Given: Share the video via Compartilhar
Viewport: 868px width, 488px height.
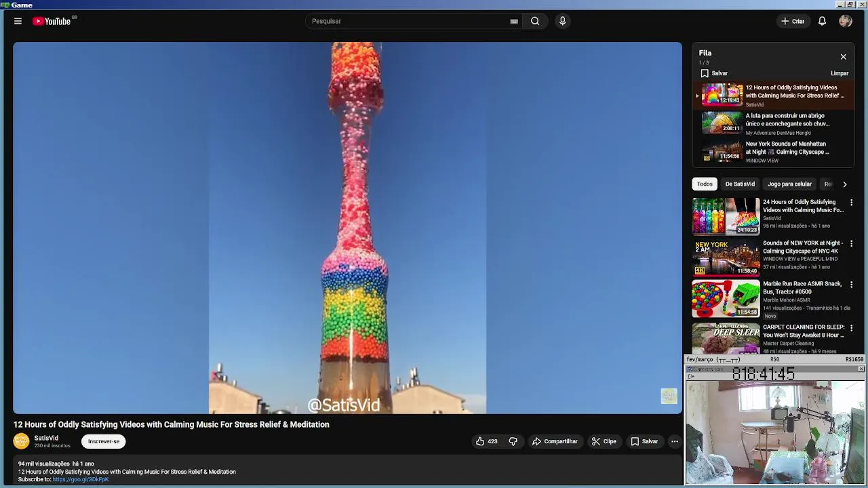Looking at the screenshot, I should click(x=555, y=441).
